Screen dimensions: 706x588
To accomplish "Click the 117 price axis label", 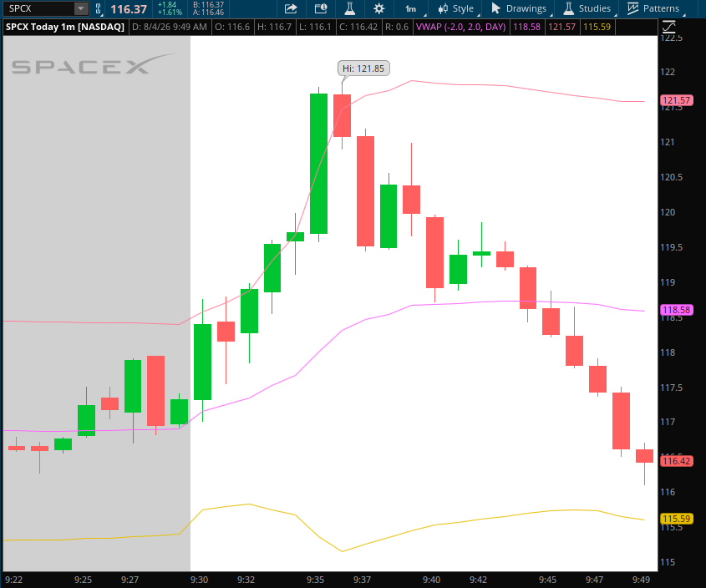I will point(668,422).
